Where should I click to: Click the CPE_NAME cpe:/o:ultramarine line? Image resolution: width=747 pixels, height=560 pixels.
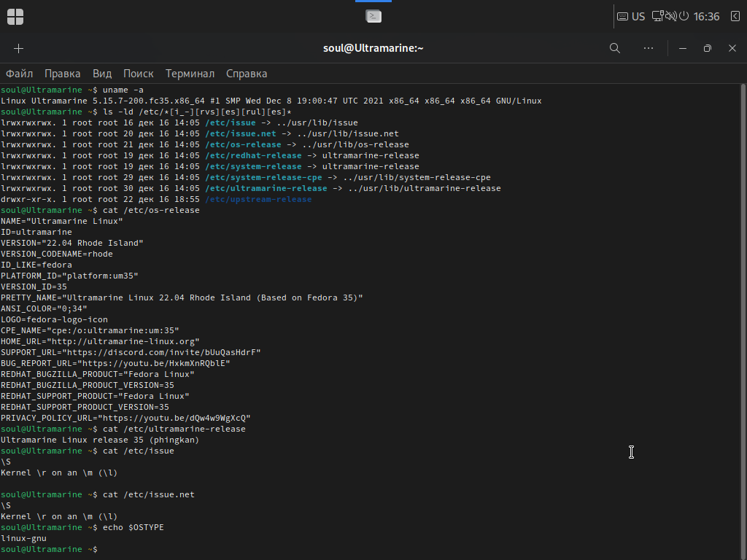[x=90, y=331]
